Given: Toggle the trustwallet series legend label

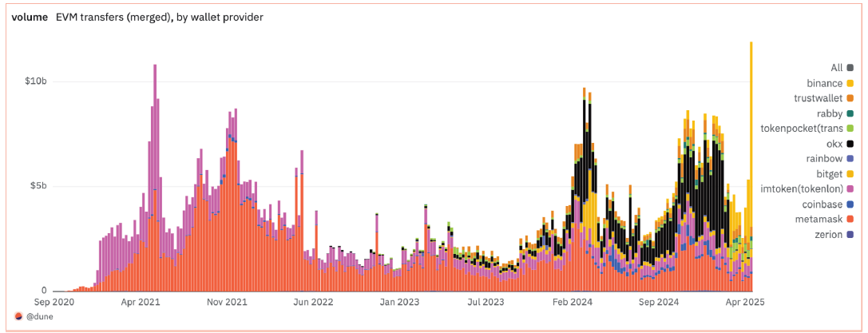Looking at the screenshot, I should point(818,98).
